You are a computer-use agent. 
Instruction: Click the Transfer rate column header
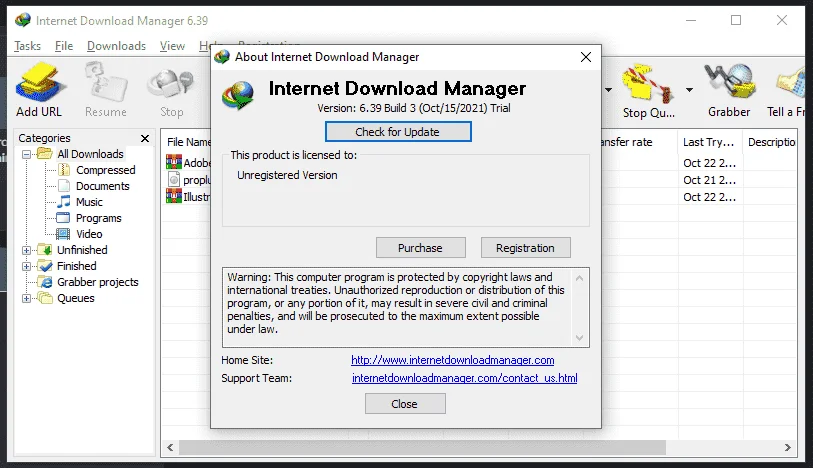click(627, 142)
